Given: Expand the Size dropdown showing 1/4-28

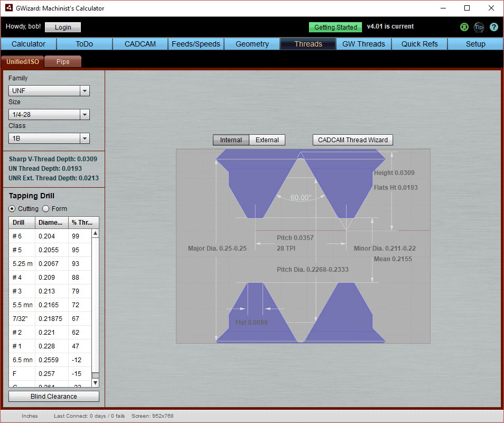Looking at the screenshot, I should pos(84,114).
